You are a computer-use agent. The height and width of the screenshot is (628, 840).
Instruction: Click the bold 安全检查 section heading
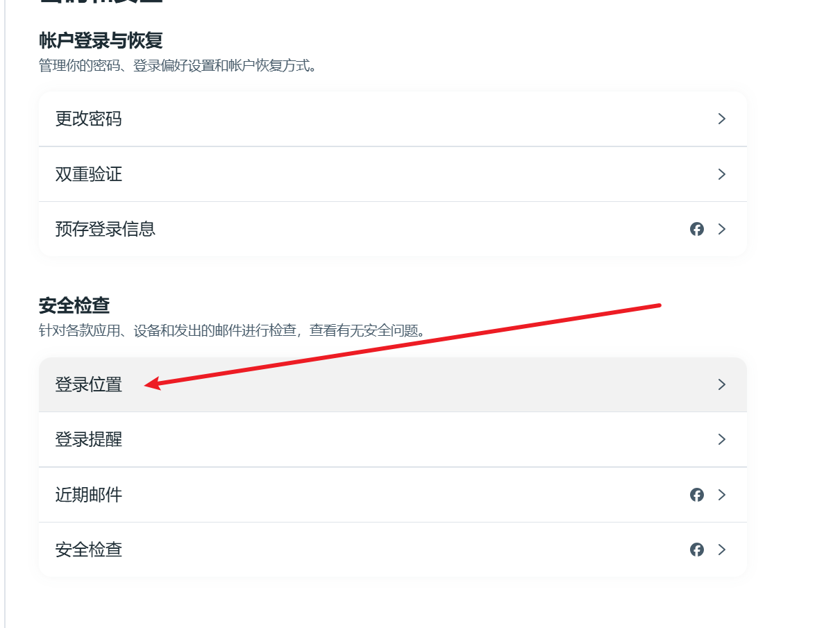74,305
